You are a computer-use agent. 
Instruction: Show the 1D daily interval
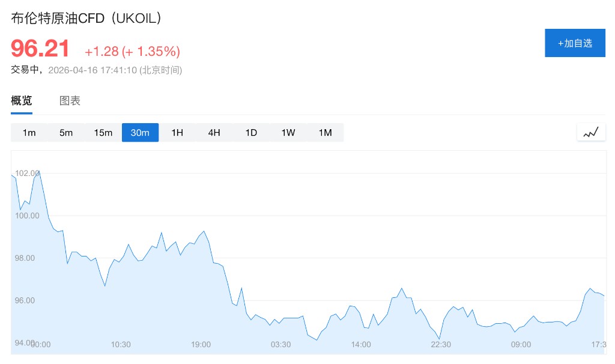(x=251, y=133)
